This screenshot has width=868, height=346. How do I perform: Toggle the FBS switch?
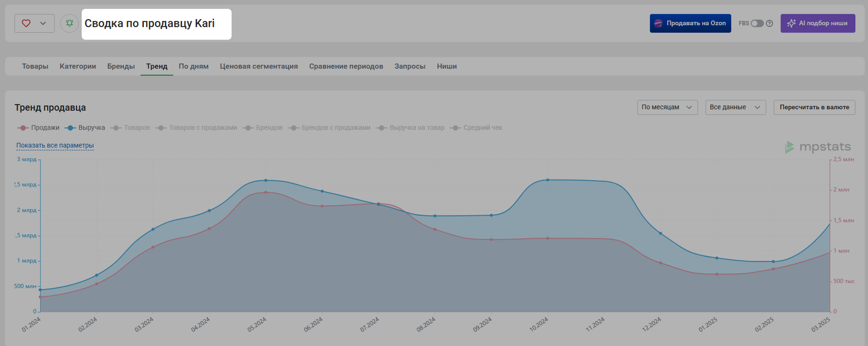tap(757, 23)
